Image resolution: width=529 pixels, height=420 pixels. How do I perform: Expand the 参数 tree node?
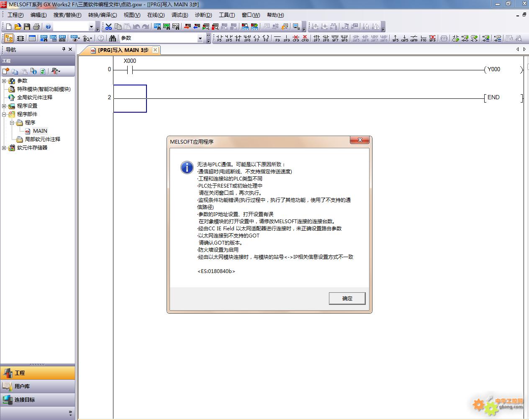(x=4, y=81)
